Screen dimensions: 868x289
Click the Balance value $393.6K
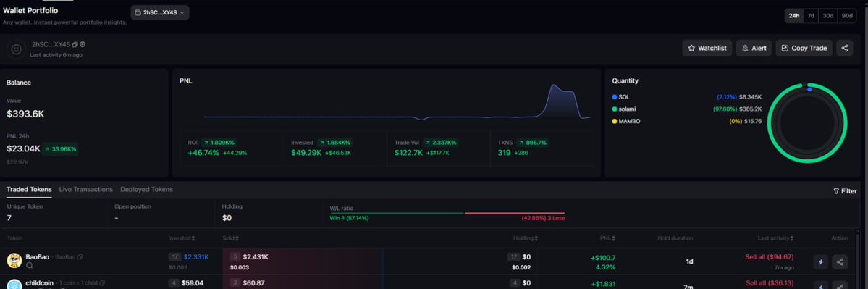25,114
